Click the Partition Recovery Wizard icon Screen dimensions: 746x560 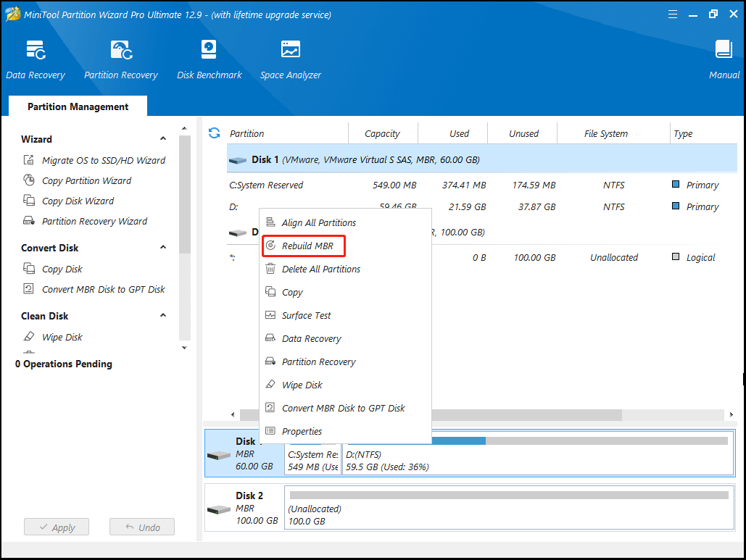[x=29, y=220]
